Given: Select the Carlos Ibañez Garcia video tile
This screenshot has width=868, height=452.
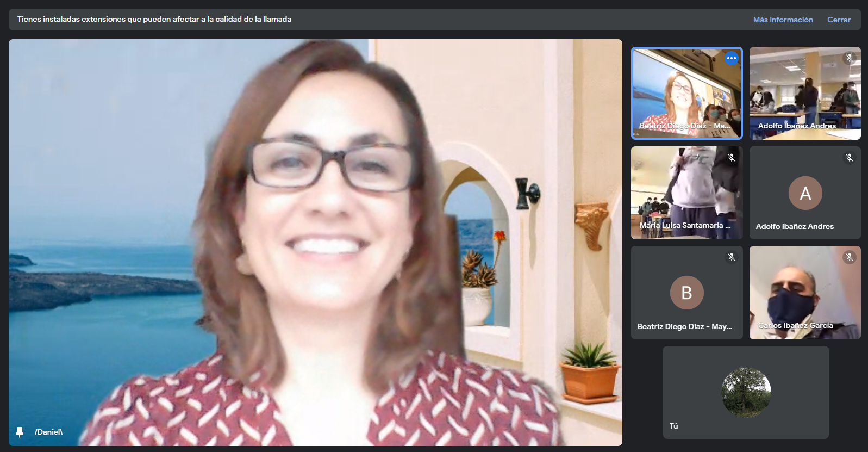Looking at the screenshot, I should point(805,293).
